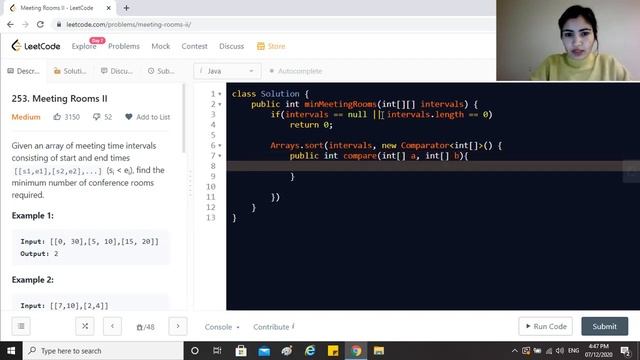Image resolution: width=640 pixels, height=360 pixels.
Task: Open Explore in top navigation
Action: click(x=84, y=46)
